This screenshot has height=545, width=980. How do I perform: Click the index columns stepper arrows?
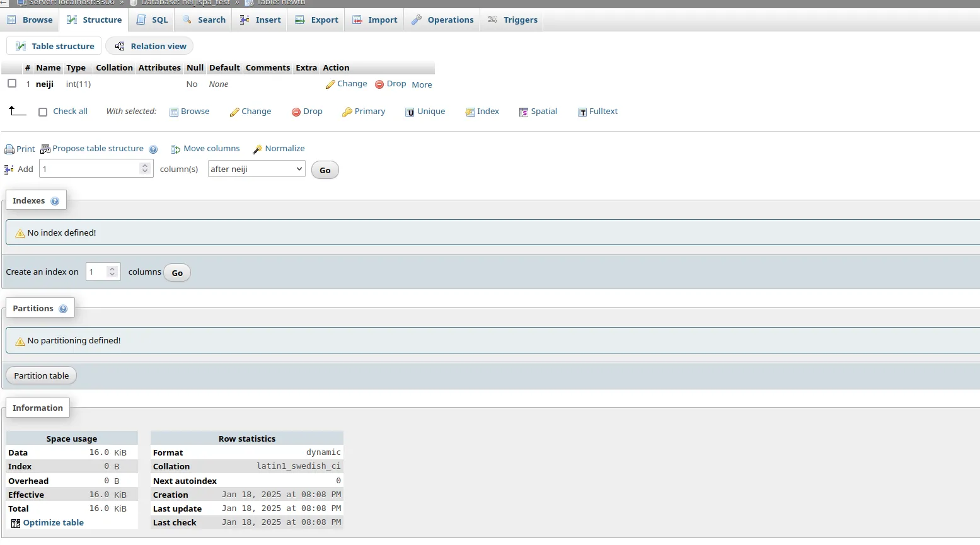(x=112, y=272)
